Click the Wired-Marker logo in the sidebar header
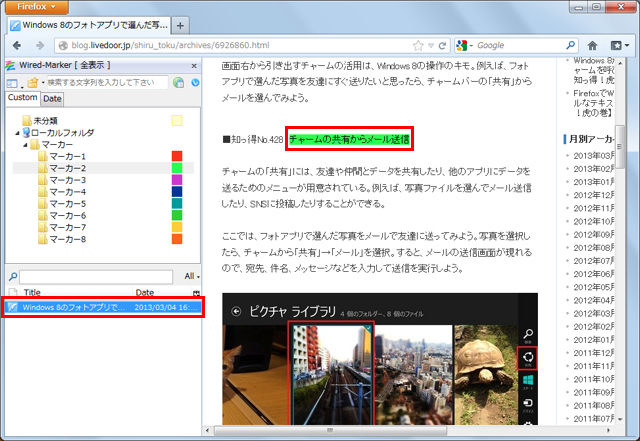The image size is (640, 441). click(x=11, y=65)
